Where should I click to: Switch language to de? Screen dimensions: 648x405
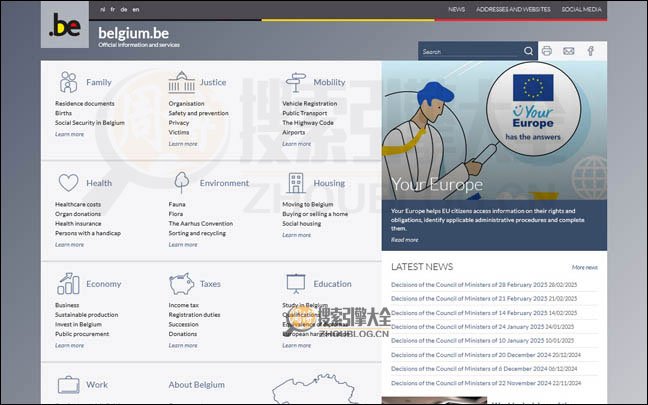(x=124, y=9)
